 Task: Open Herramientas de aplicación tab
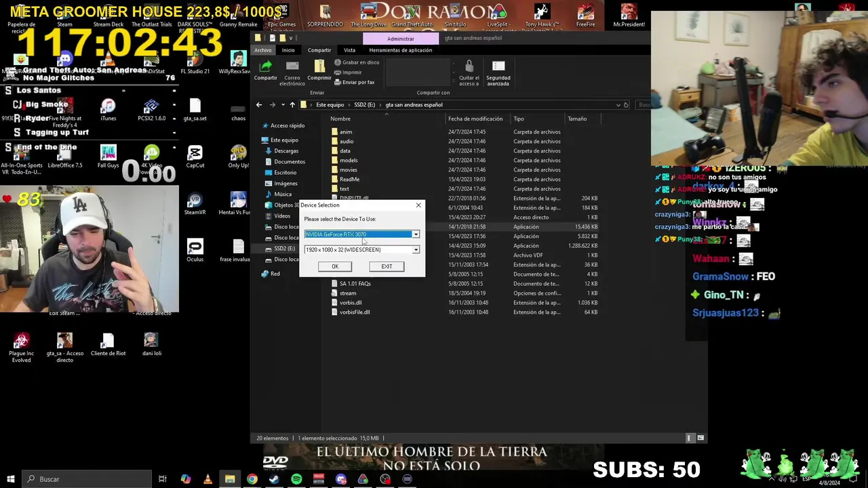[x=401, y=50]
